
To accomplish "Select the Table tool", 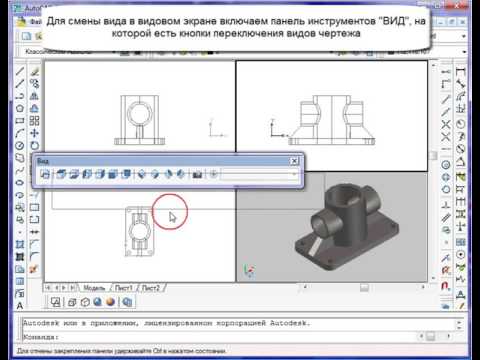I will tap(20, 282).
